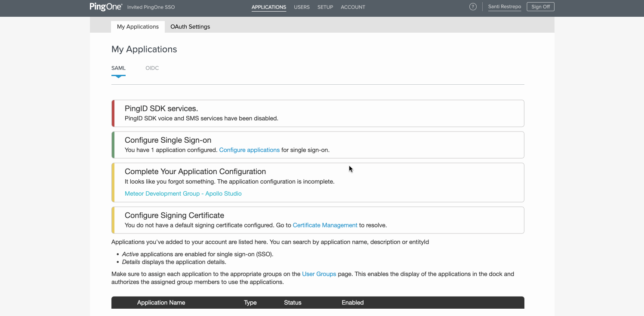Screen dimensions: 644x316
Task: Select APPLICATIONS in the navigation bar
Action: [269, 7]
